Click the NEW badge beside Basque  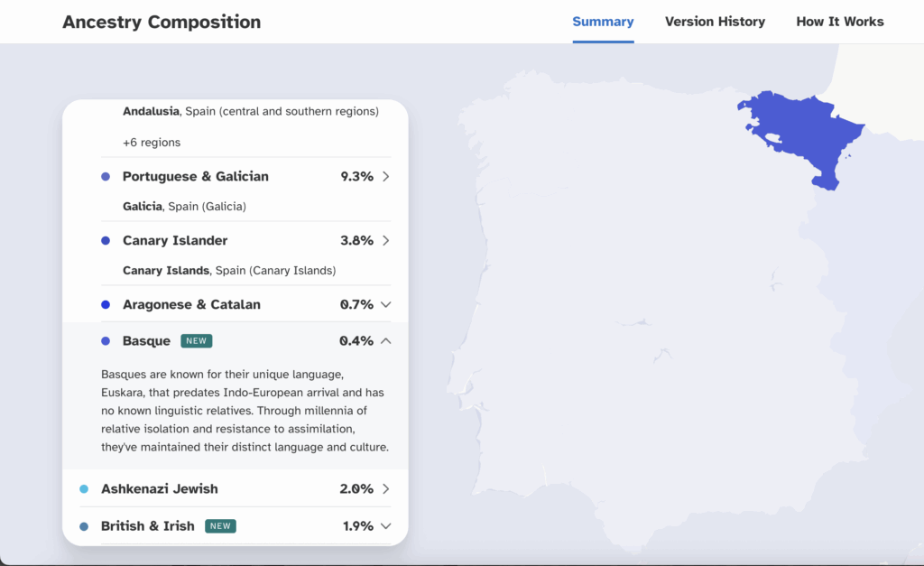click(197, 341)
